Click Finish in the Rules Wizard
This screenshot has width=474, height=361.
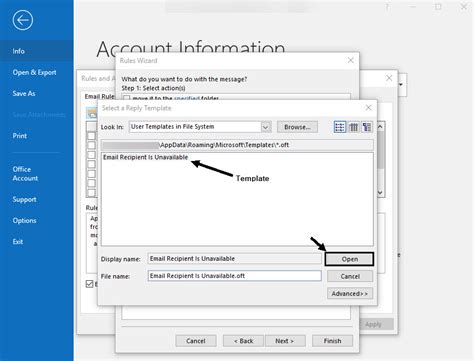click(332, 341)
